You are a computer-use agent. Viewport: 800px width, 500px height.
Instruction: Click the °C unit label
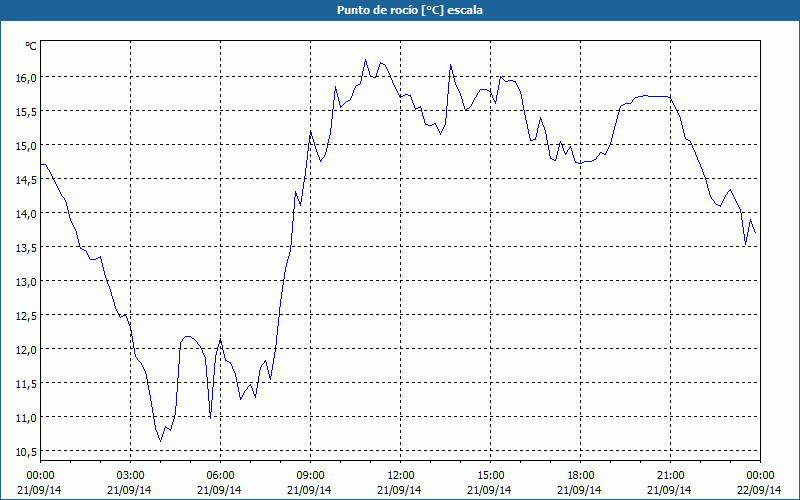pos(31,46)
